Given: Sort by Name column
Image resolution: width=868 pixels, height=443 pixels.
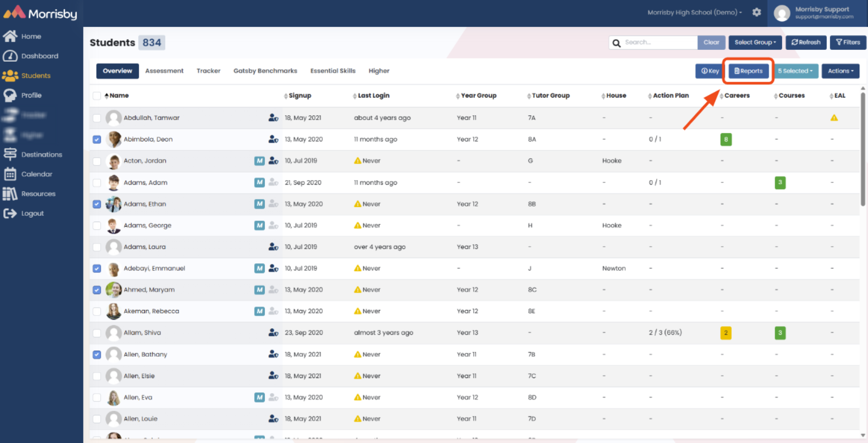Looking at the screenshot, I should coord(116,95).
